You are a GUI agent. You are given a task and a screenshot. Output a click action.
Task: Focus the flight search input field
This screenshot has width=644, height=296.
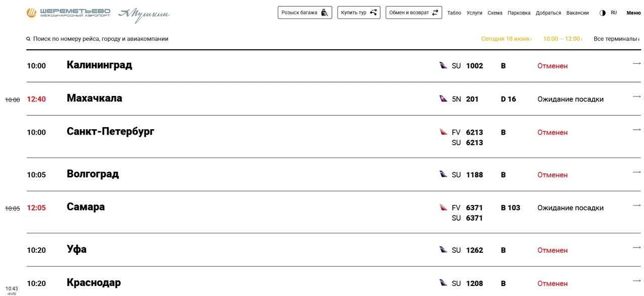(101, 39)
